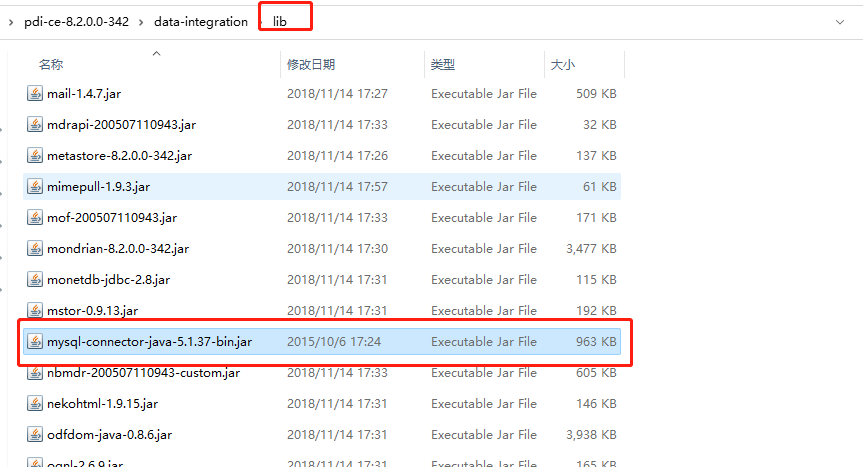Select file monetdb-jdbc-2.8.jar
The image size is (863, 467).
[108, 279]
